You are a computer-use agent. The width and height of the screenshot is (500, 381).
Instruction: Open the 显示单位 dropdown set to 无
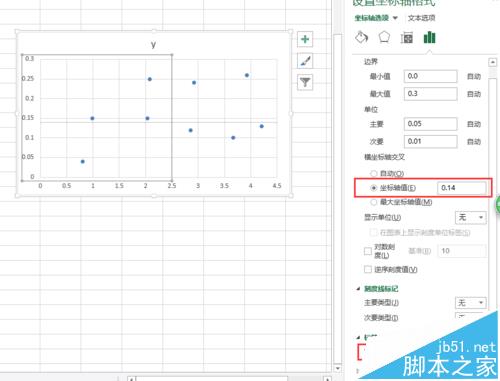tap(471, 218)
